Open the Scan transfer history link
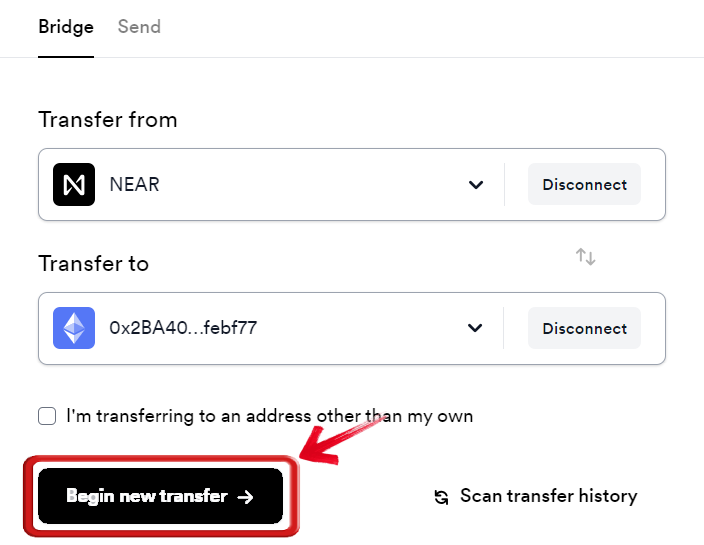The image size is (704, 545). coord(536,496)
